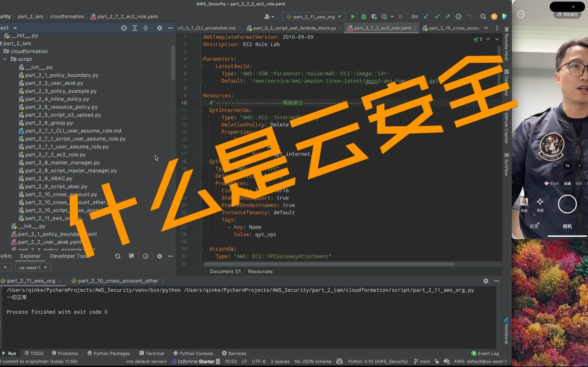The width and height of the screenshot is (588, 367).
Task: Open the Python Console
Action: coord(193,353)
